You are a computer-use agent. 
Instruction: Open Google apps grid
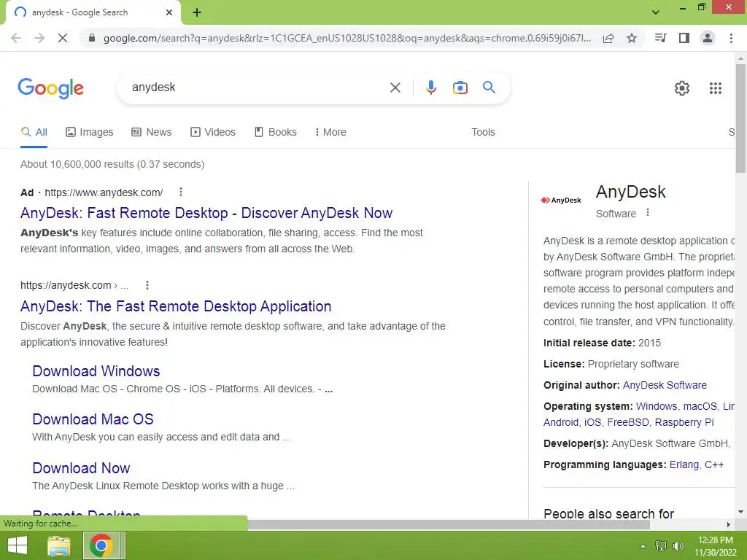point(715,88)
